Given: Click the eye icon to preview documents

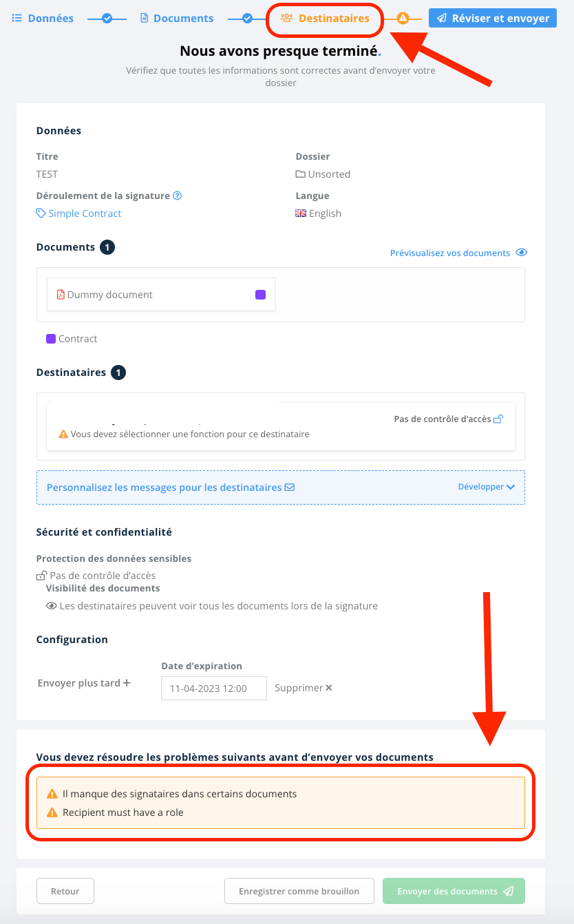Looking at the screenshot, I should 521,253.
